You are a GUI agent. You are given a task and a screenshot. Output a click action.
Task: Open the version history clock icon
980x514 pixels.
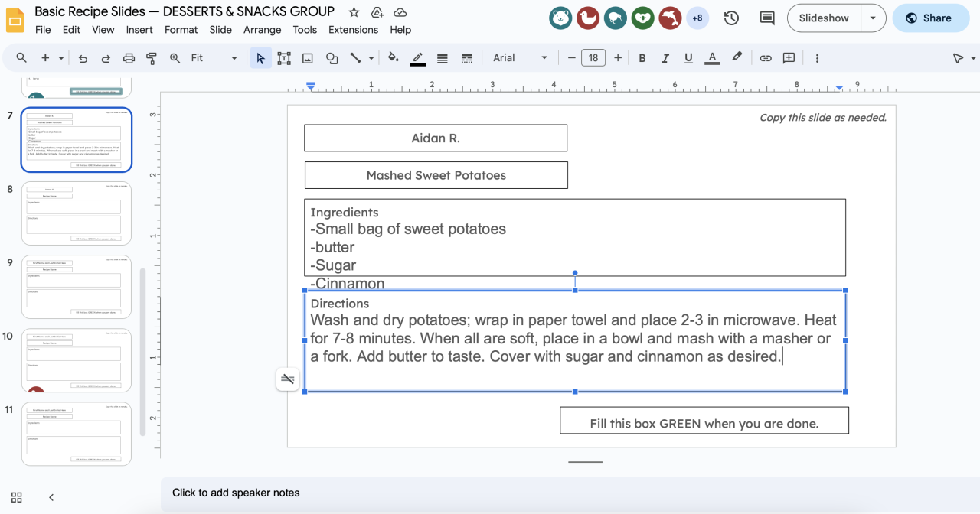[731, 18]
